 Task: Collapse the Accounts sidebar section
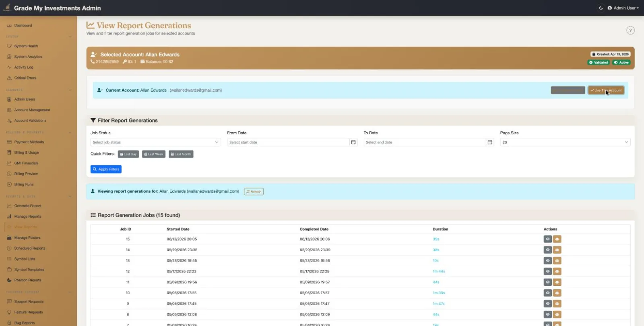click(x=70, y=90)
